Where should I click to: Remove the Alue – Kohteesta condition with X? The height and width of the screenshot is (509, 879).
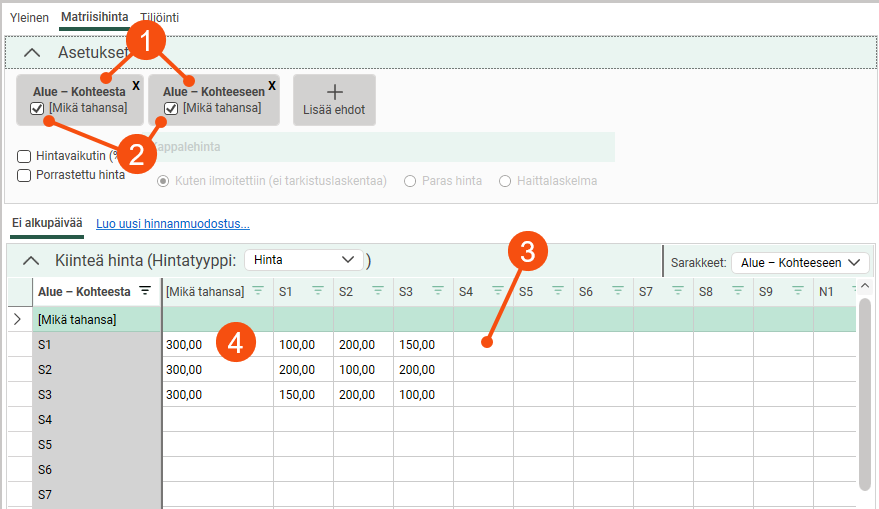[136, 86]
